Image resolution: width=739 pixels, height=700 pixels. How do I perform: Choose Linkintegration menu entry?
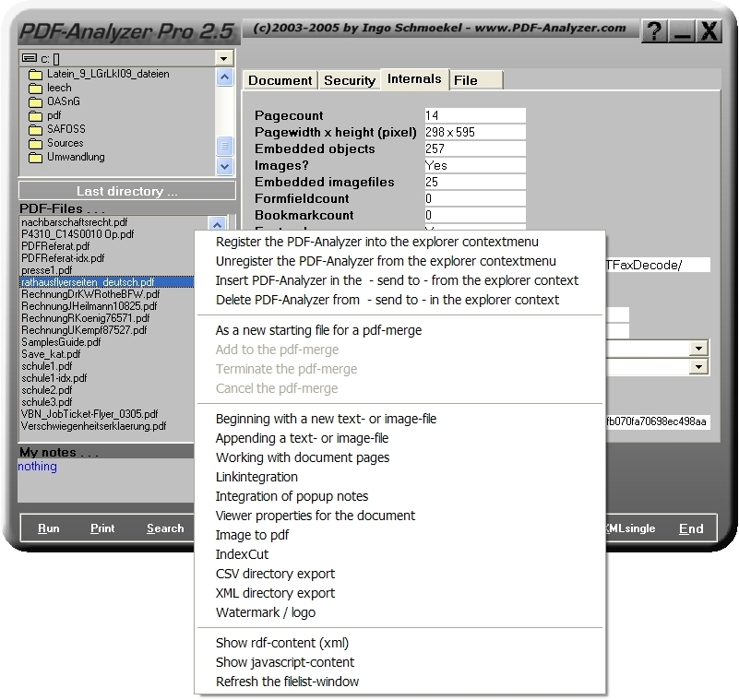[399, 477]
